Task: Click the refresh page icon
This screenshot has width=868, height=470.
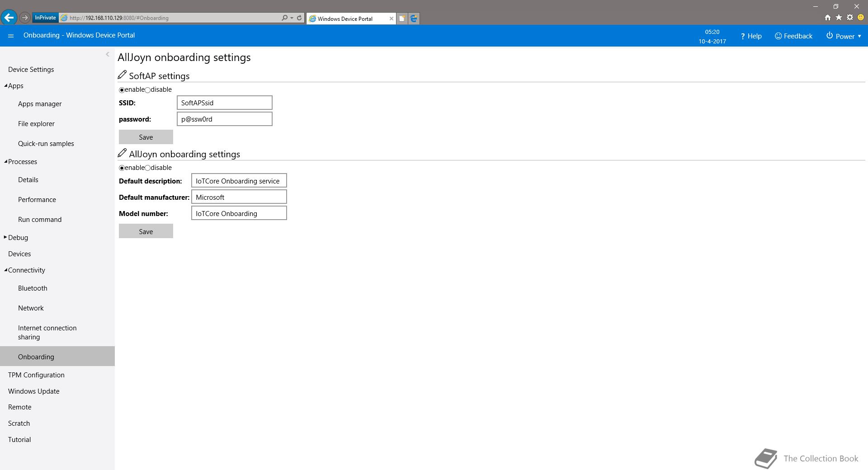Action: [x=299, y=18]
